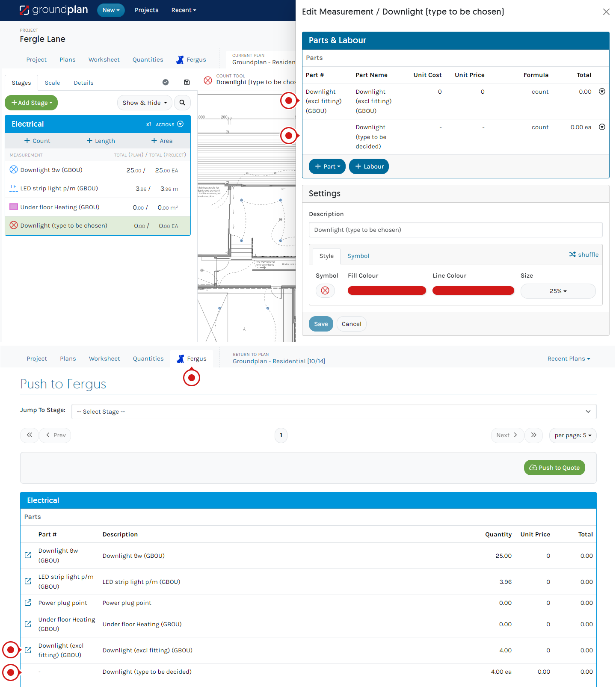Open Projects in the top navigation
The height and width of the screenshot is (687, 616).
click(x=146, y=10)
